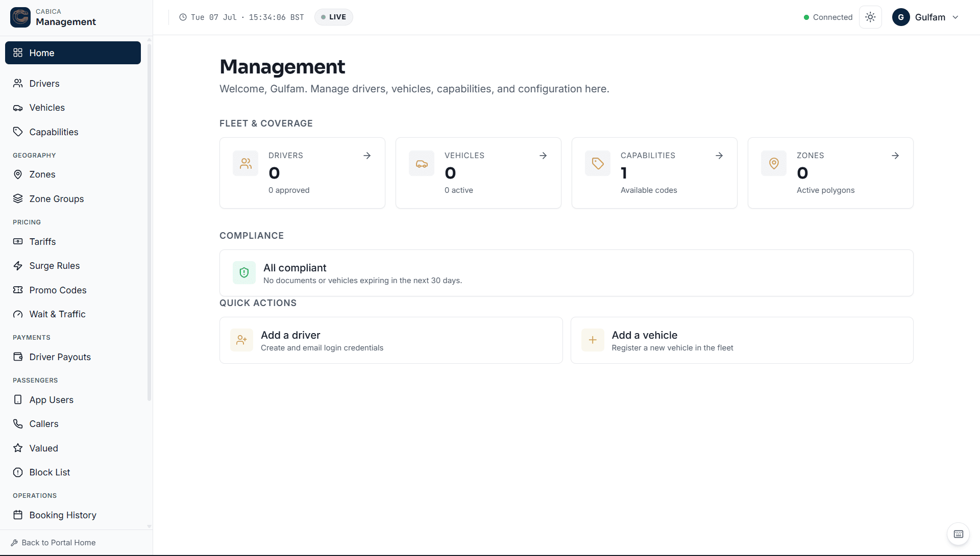Open Vehicles card arrow
Viewport: 980px width, 556px height.
[x=543, y=156]
